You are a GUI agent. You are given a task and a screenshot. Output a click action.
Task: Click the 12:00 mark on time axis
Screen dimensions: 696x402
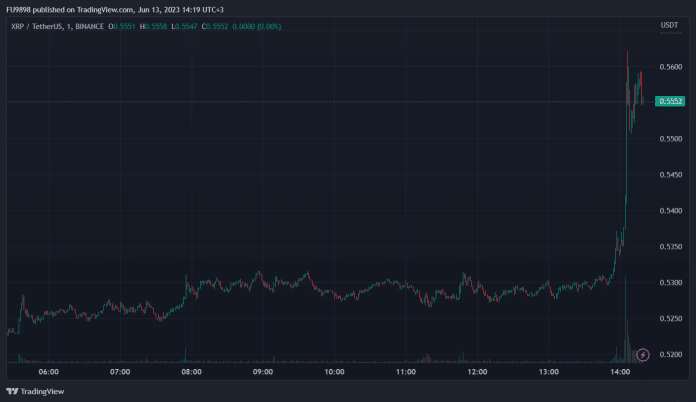tap(478, 372)
